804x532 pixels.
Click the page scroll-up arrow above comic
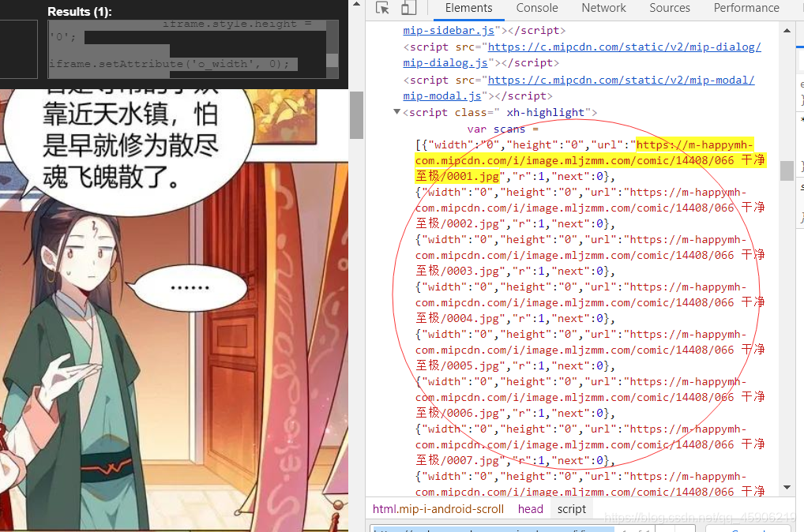tap(356, 5)
